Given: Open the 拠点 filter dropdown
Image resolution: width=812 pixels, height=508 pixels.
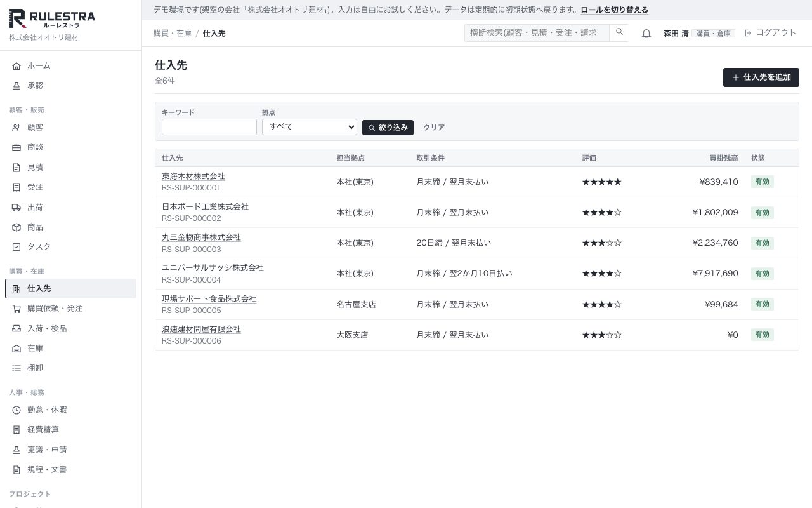Looking at the screenshot, I should pos(310,127).
